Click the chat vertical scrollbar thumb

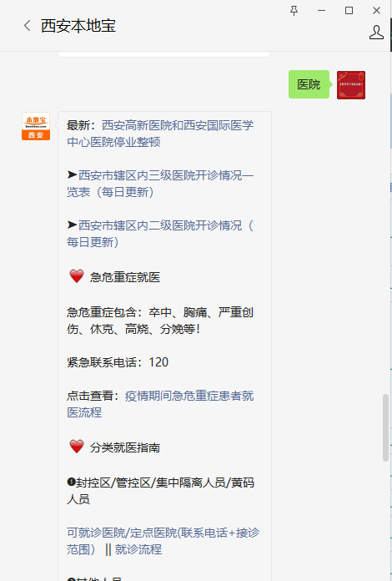(385, 427)
